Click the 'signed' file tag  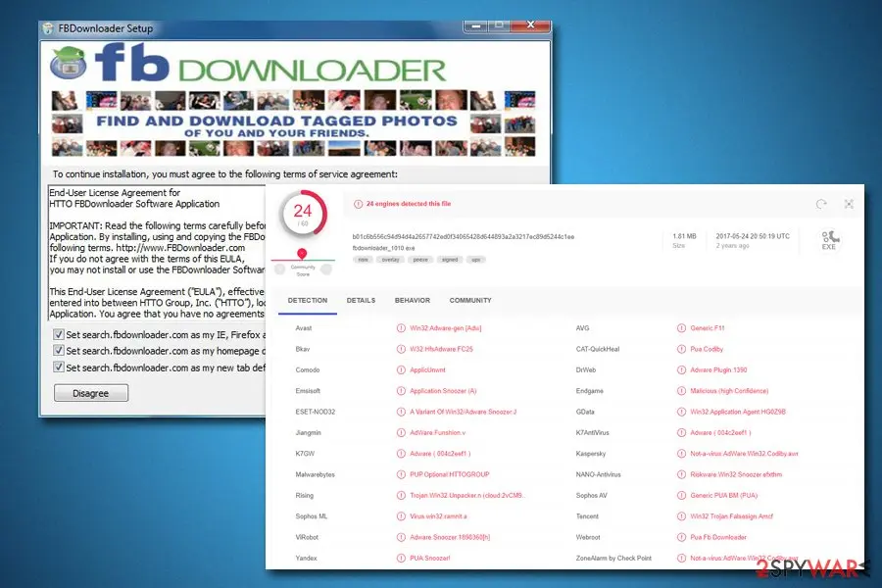(450, 260)
